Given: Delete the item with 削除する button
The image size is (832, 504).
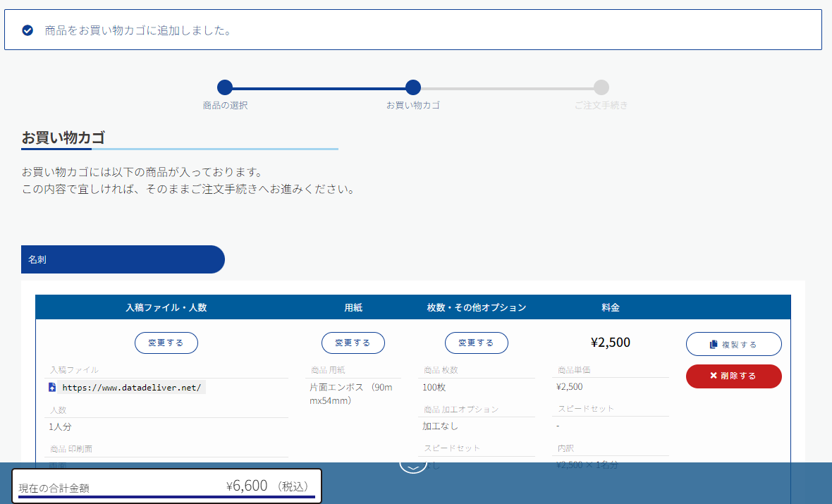Looking at the screenshot, I should pos(733,376).
